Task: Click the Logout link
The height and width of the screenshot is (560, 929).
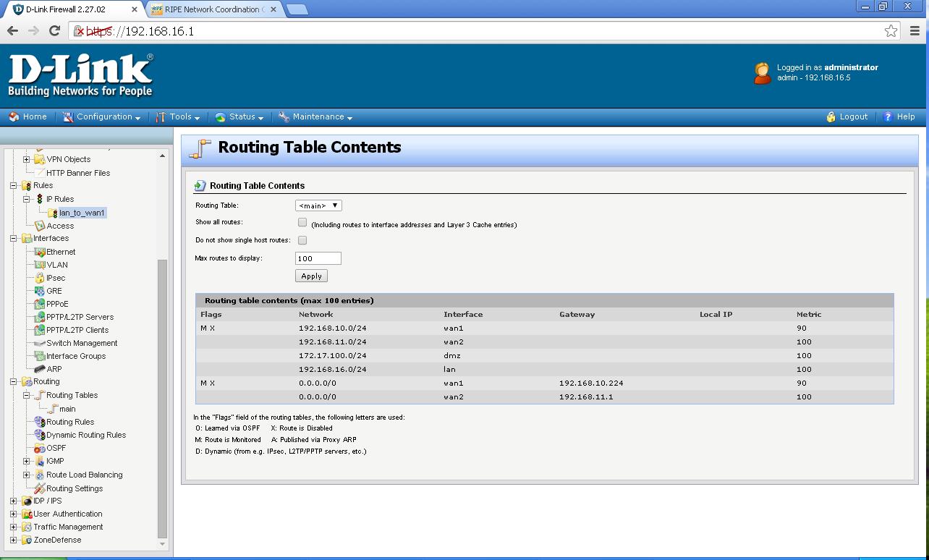Action: click(x=847, y=117)
